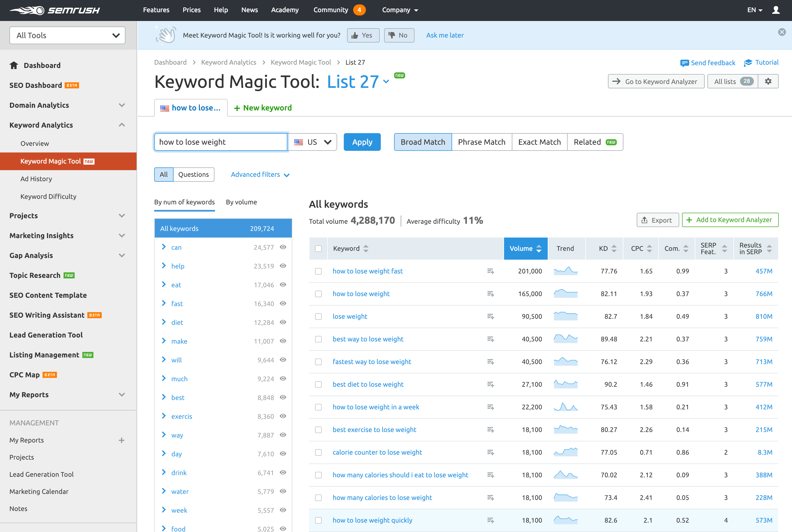The width and height of the screenshot is (792, 532).
Task: Click the thumbs up Yes icon button
Action: 363,35
